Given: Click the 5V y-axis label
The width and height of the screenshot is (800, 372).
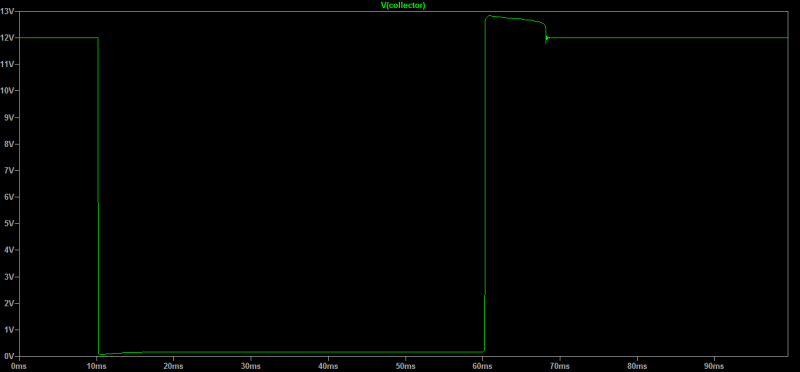Looking at the screenshot, I should tap(9, 224).
